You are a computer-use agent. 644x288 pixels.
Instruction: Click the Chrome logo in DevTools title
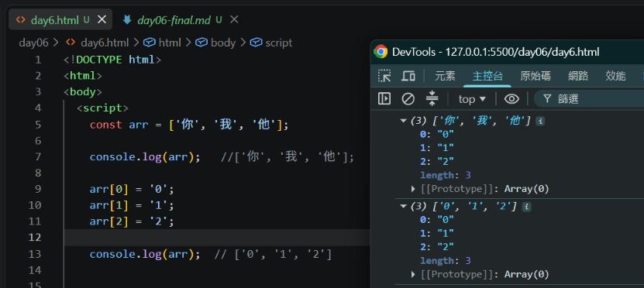tap(381, 52)
